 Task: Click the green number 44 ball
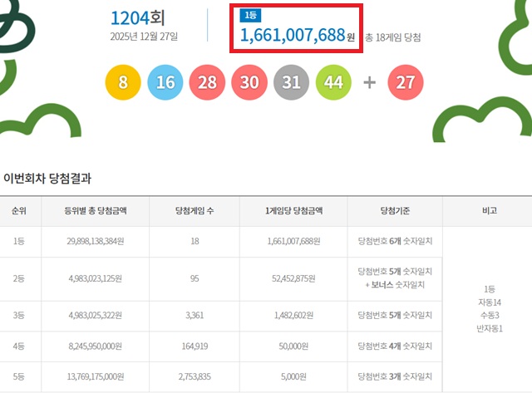coord(333,82)
